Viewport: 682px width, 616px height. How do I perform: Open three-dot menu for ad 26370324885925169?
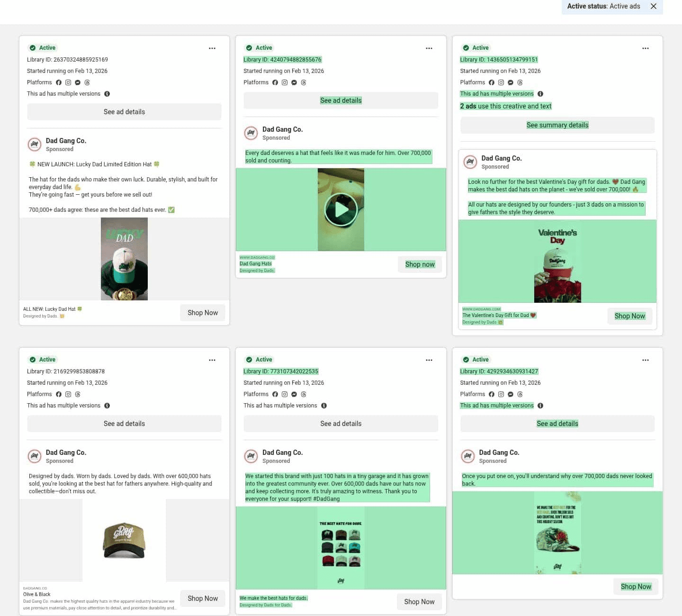click(212, 48)
